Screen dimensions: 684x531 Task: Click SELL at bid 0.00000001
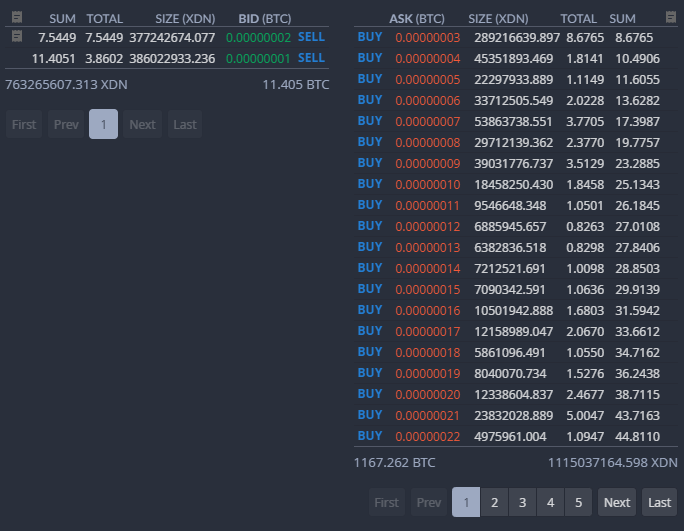[311, 58]
